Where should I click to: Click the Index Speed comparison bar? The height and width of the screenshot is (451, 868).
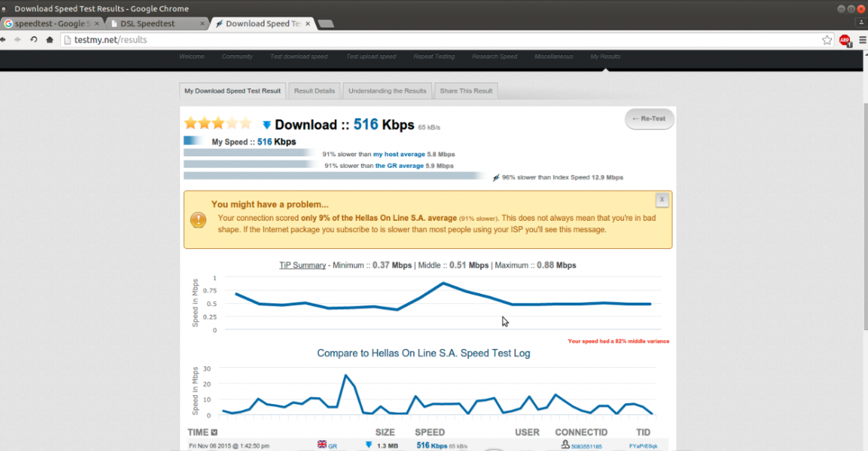point(336,176)
